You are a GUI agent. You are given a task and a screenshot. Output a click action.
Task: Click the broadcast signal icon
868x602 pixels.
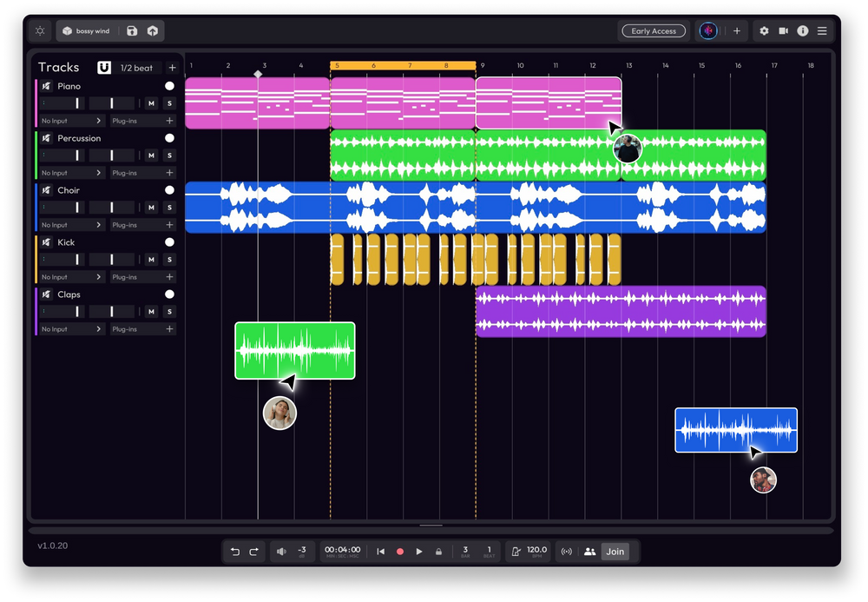(x=566, y=551)
